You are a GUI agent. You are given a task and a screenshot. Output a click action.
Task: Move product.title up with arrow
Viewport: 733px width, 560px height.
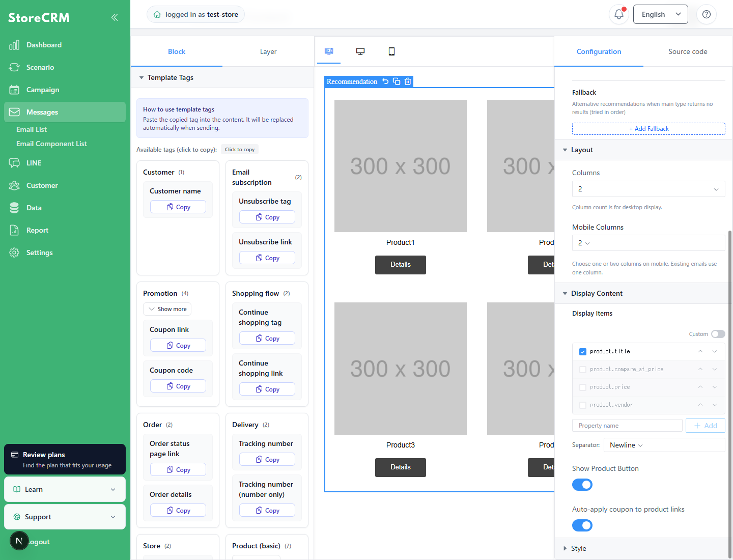[700, 351]
